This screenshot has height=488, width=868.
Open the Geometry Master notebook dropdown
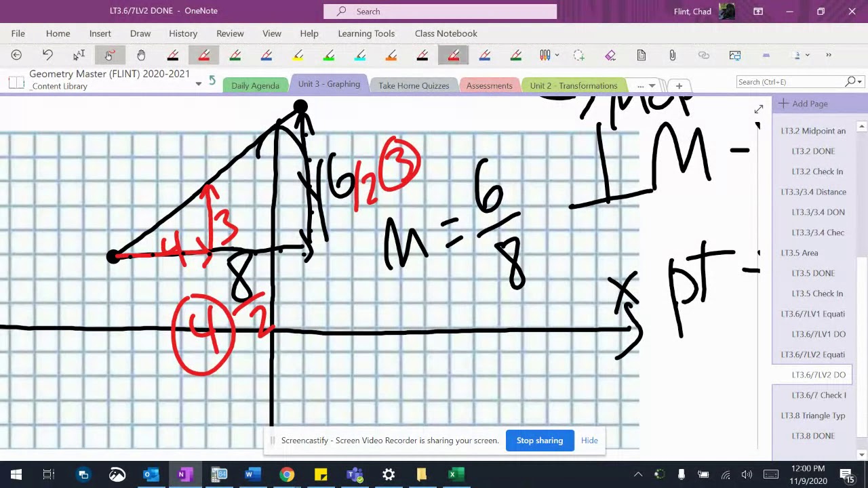pyautogui.click(x=198, y=83)
